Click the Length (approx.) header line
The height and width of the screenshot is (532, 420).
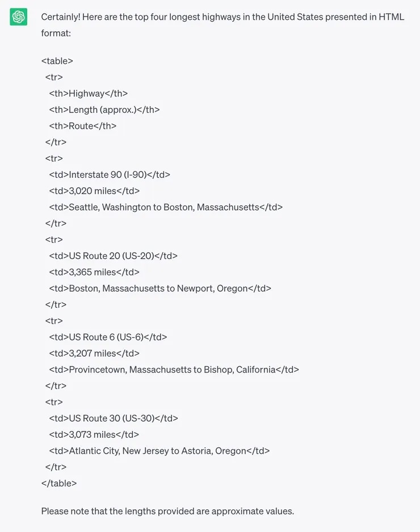point(104,110)
